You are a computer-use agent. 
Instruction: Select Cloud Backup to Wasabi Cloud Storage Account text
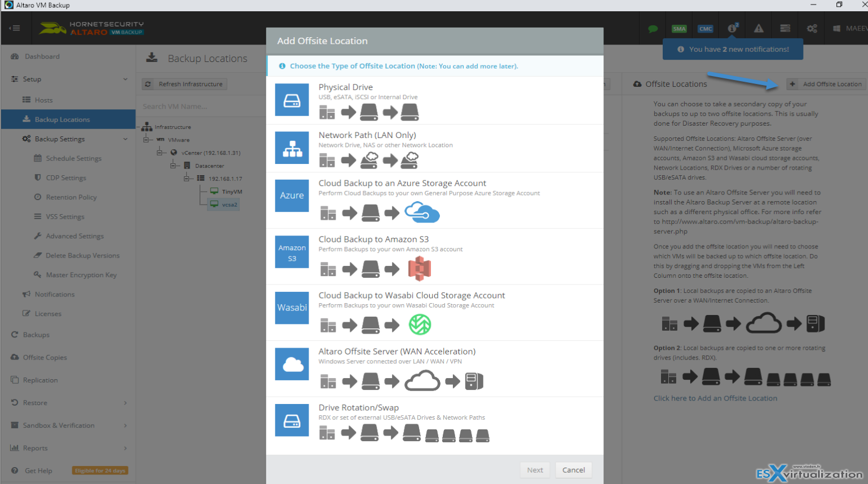pyautogui.click(x=412, y=295)
